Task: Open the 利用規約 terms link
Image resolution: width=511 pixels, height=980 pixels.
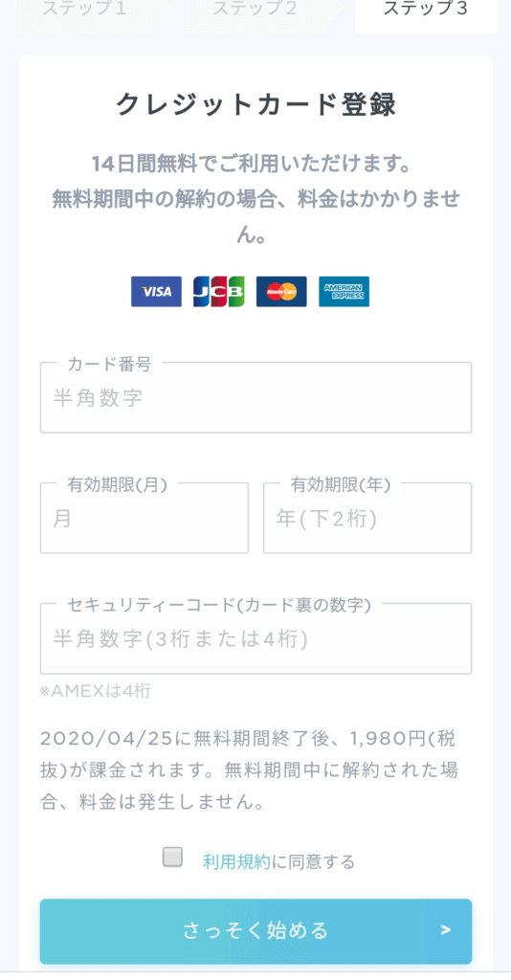Action: [x=236, y=862]
